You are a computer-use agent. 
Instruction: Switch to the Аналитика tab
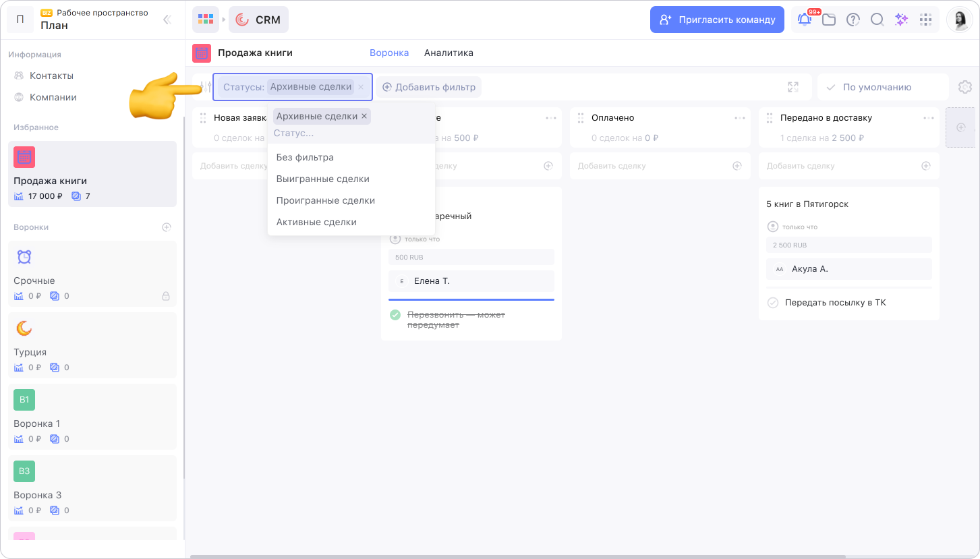tap(449, 53)
